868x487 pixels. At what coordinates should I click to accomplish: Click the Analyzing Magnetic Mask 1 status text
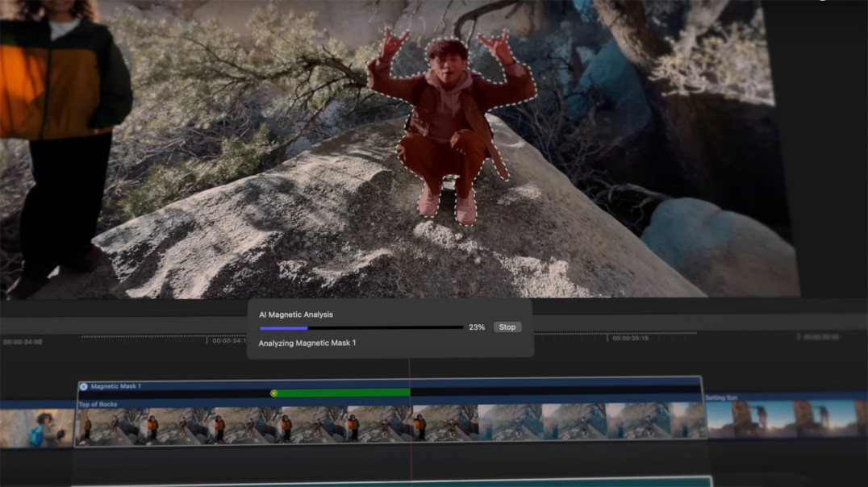click(307, 343)
